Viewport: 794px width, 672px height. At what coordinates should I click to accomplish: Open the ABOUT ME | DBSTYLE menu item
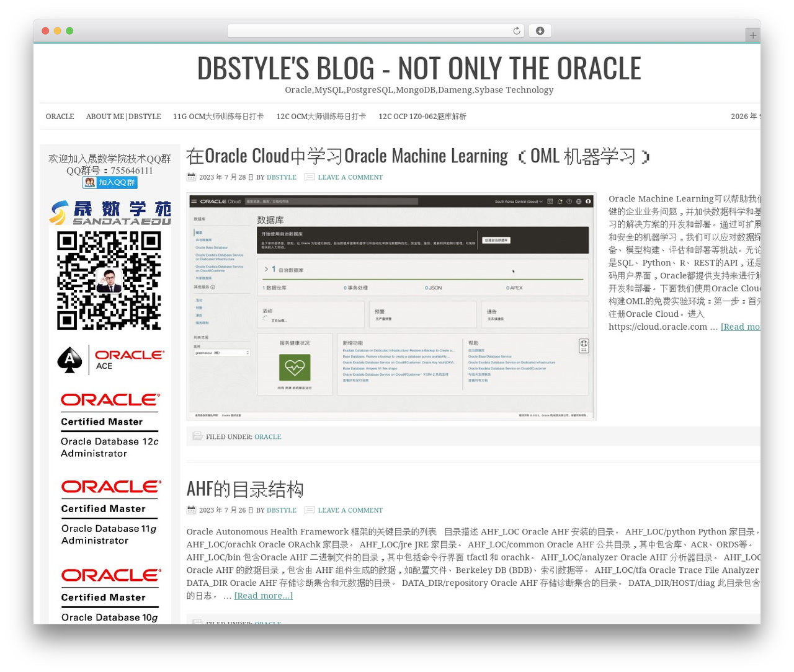pos(123,117)
